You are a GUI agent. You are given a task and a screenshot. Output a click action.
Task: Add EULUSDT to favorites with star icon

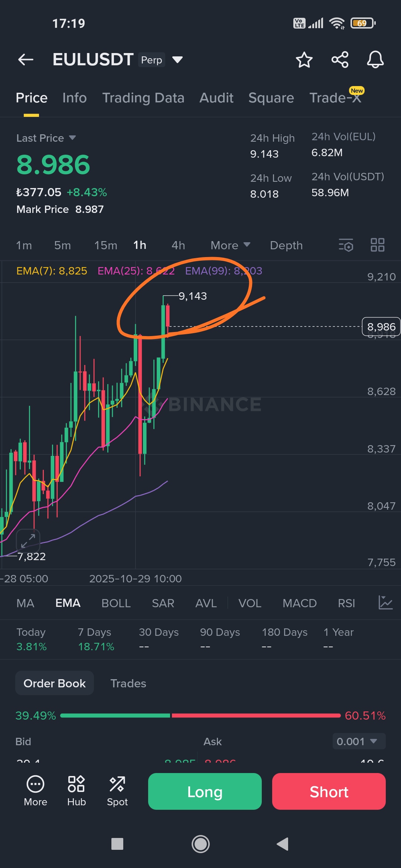pos(304,60)
